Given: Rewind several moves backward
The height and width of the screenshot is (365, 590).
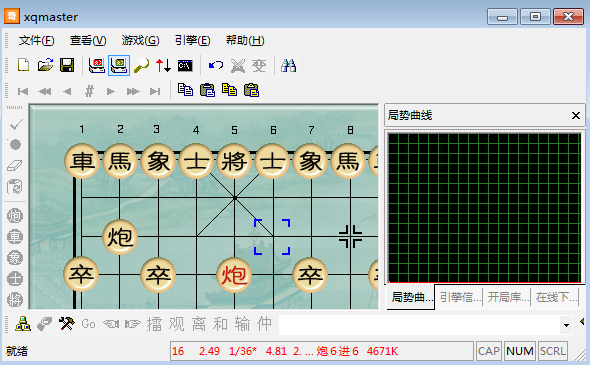Looking at the screenshot, I should click(x=44, y=91).
